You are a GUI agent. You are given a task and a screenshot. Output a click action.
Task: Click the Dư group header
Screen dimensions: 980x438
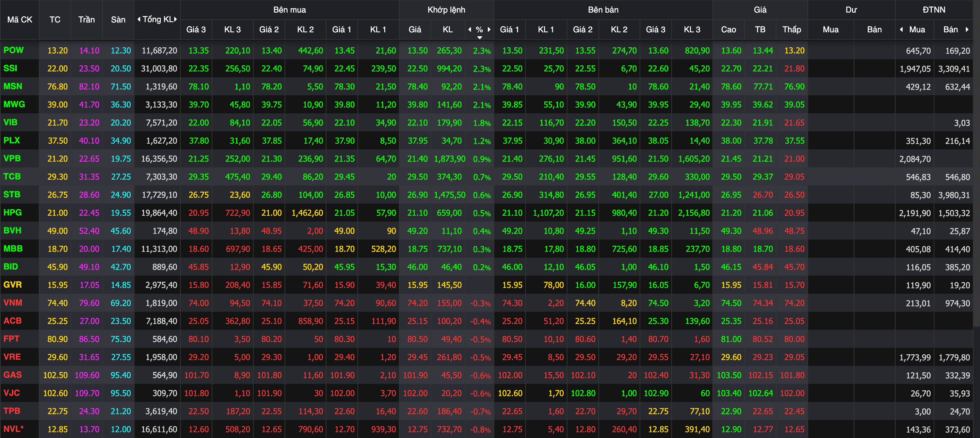click(x=851, y=10)
